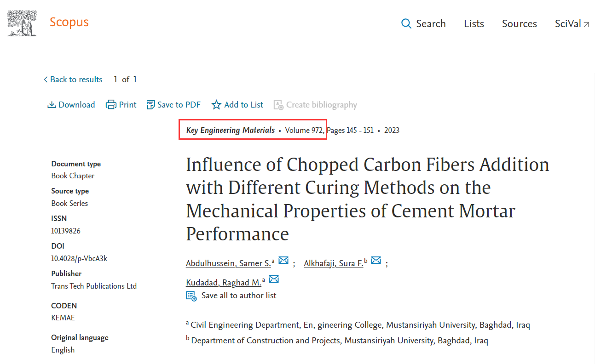Screen dimensions: 595x364
Task: Open Key Engineering Materials source link
Action: 230,130
